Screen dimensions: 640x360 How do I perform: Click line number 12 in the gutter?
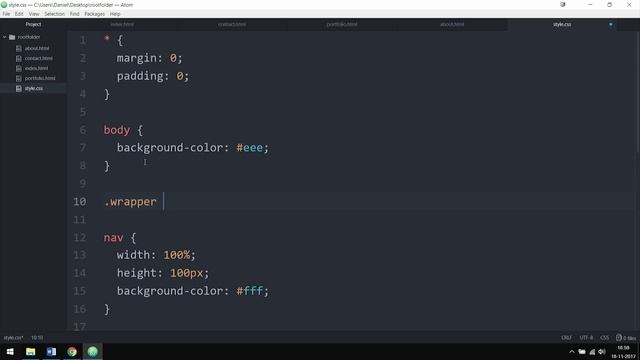coord(80,238)
